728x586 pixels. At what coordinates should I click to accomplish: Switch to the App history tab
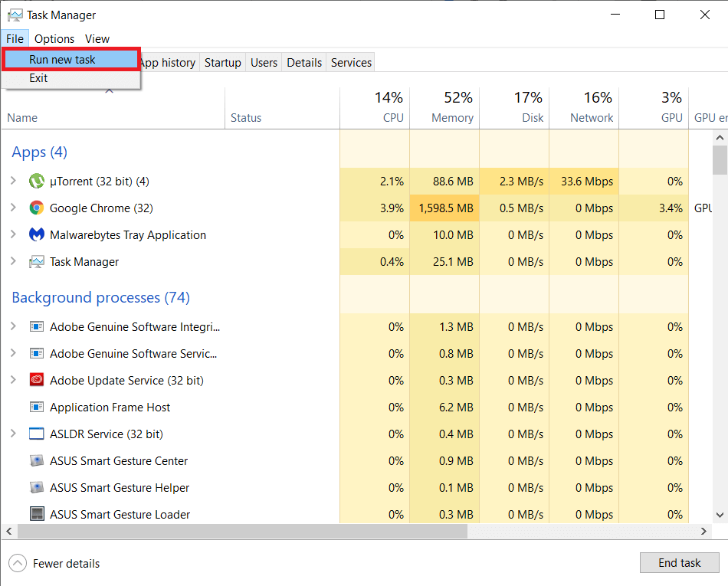coord(169,62)
